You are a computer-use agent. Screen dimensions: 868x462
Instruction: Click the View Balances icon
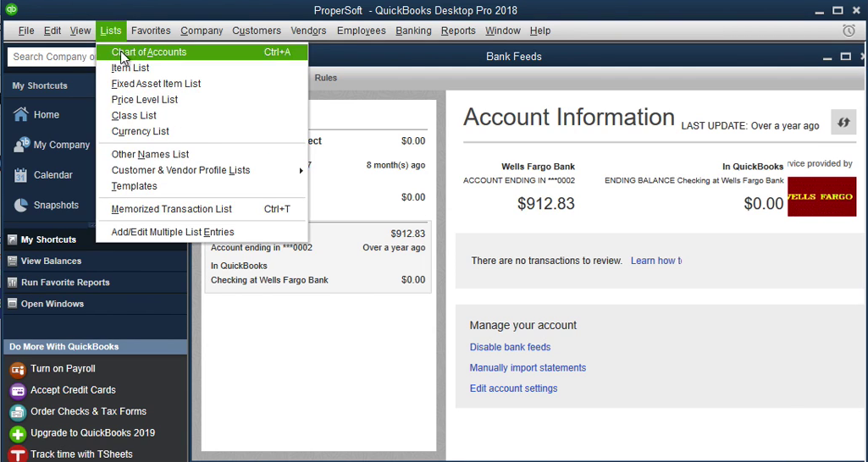tap(12, 261)
